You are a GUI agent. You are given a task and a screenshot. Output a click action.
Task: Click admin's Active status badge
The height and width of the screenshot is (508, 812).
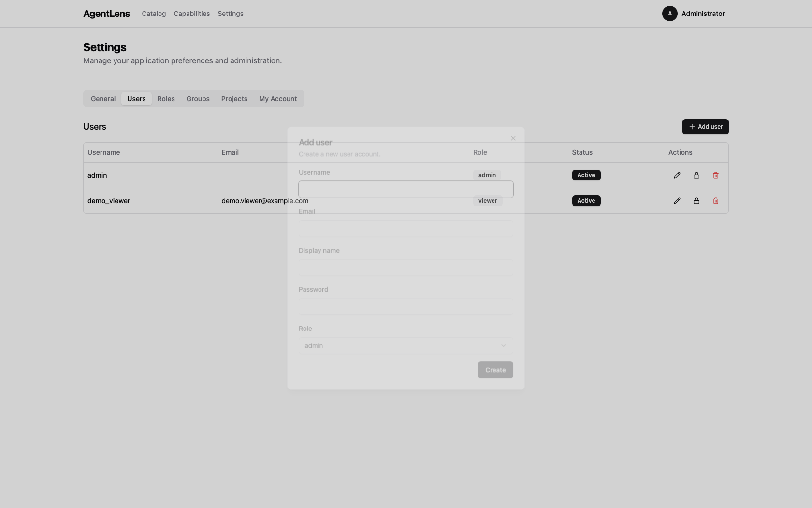pyautogui.click(x=586, y=175)
